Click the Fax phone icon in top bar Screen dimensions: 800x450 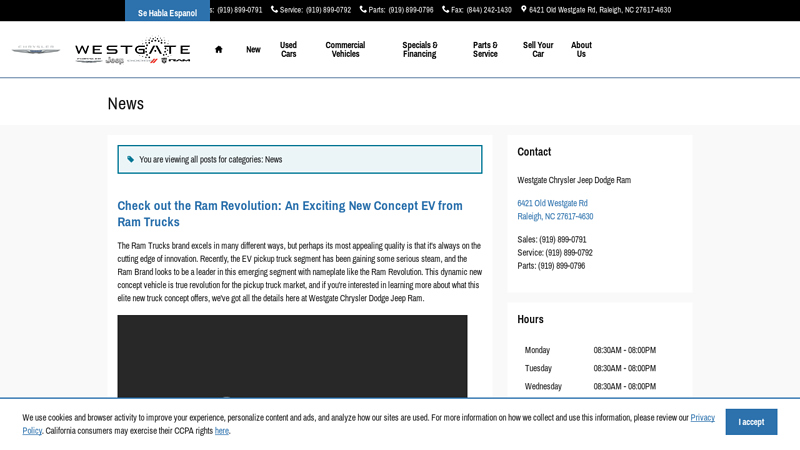click(446, 10)
